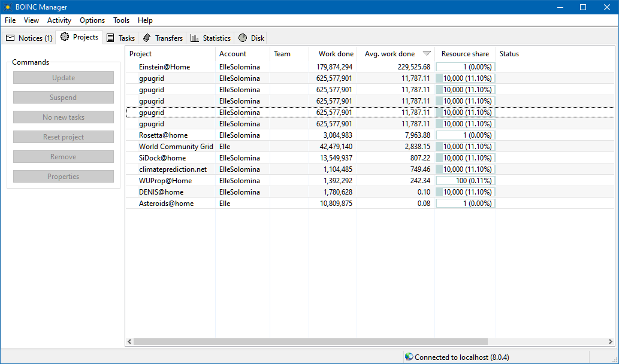
Task: Click the average work value 7,963.88
Action: tap(417, 135)
